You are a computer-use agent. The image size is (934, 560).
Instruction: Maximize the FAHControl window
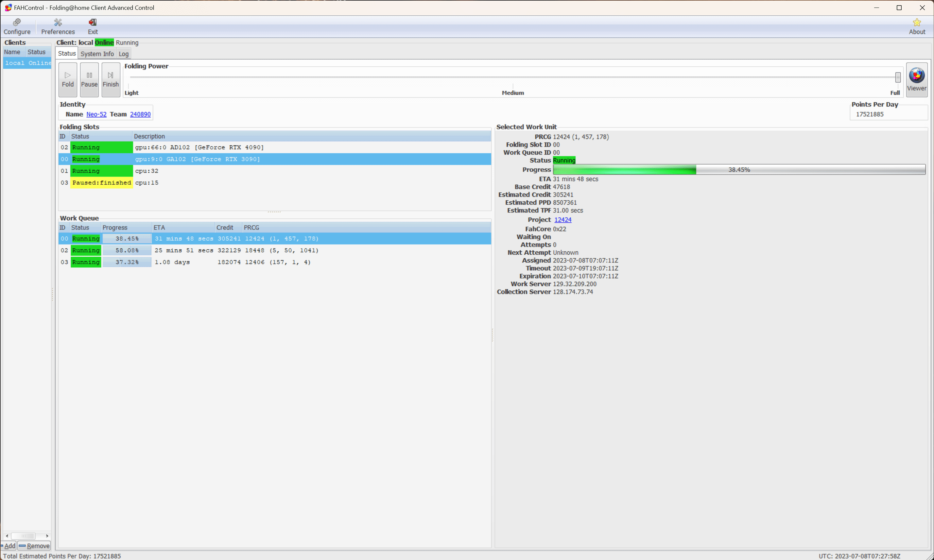click(899, 8)
